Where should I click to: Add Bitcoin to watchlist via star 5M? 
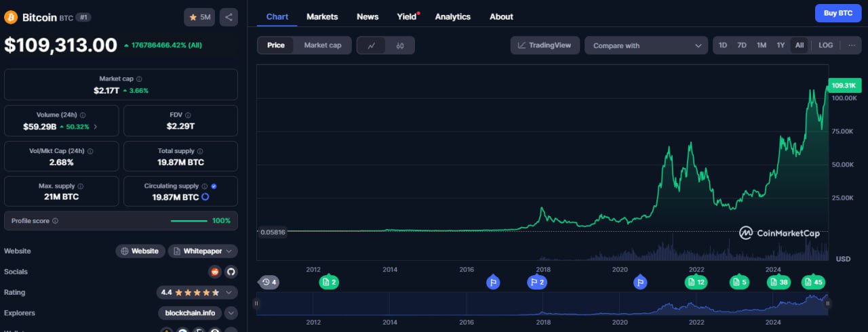[199, 17]
